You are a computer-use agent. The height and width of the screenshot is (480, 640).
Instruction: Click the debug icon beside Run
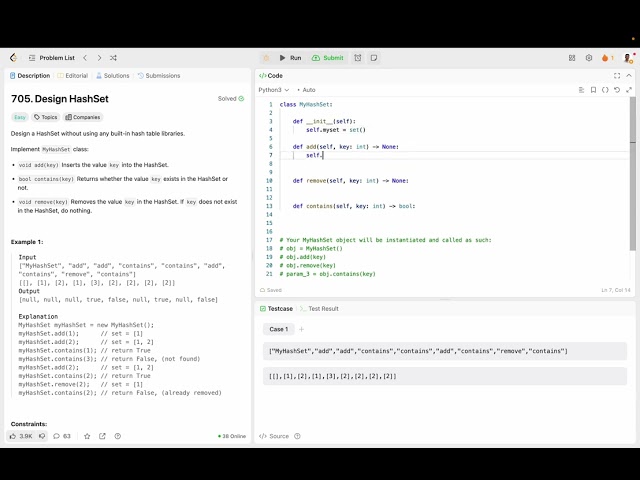(266, 58)
